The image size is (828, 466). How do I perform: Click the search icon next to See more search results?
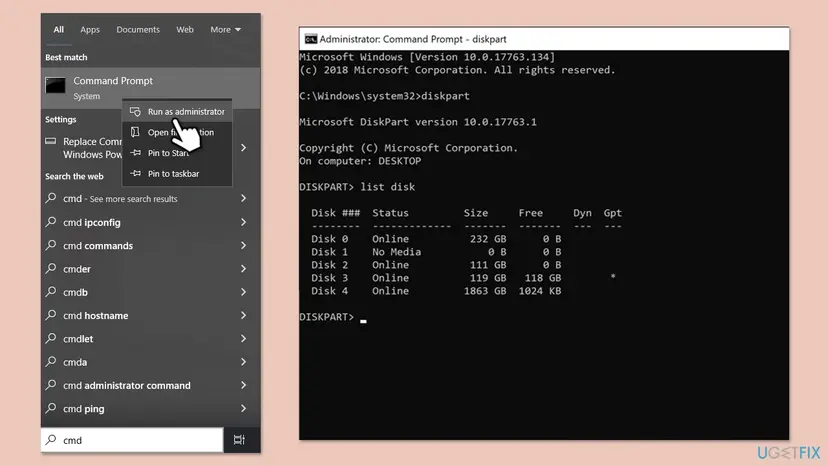(x=51, y=198)
